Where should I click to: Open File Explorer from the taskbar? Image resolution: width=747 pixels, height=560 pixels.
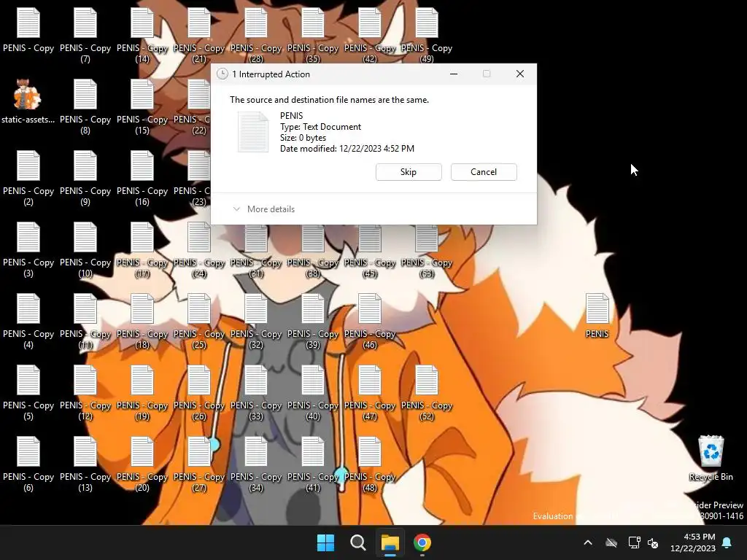click(390, 542)
